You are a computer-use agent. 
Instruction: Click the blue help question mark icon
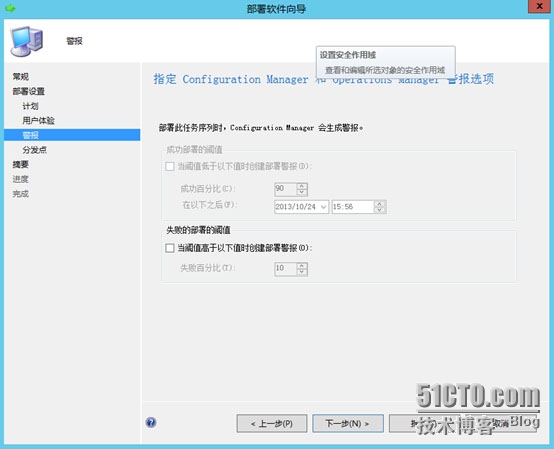(x=151, y=422)
